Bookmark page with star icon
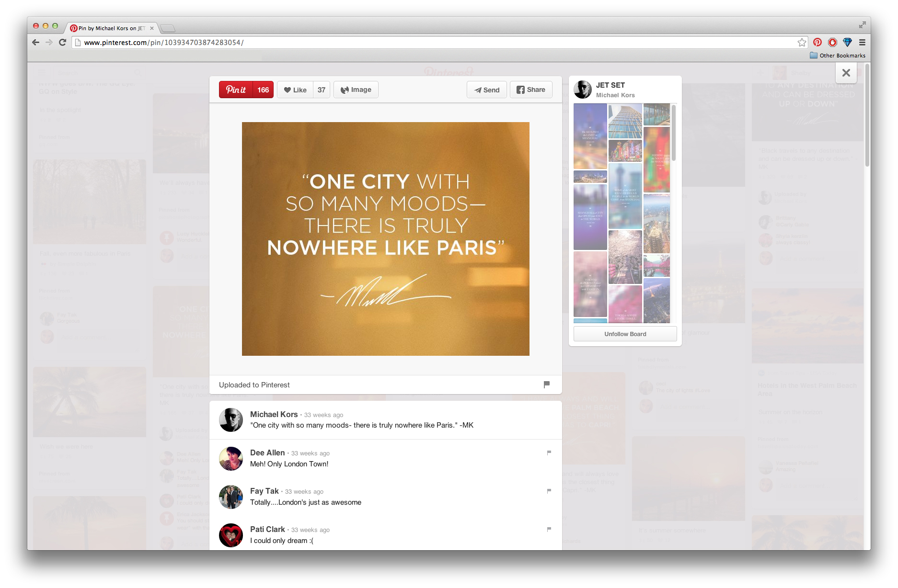Image resolution: width=898 pixels, height=588 pixels. (802, 42)
